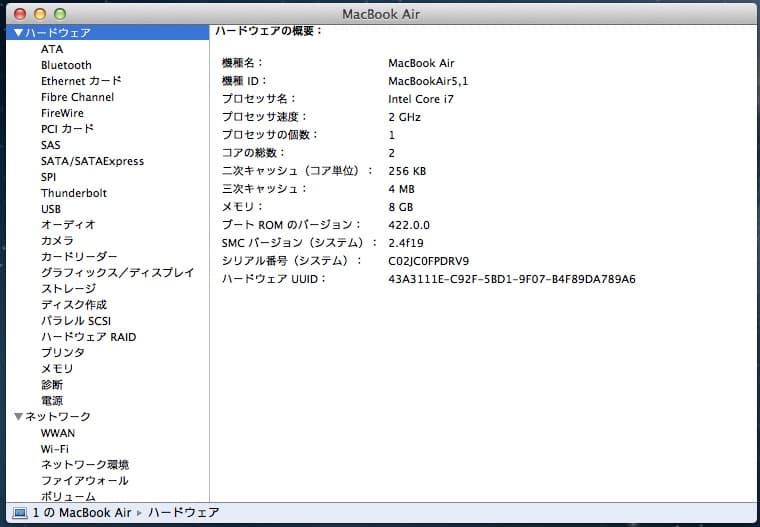760x527 pixels.
Task: Click the プロセッサの個数 label
Action: pos(270,135)
